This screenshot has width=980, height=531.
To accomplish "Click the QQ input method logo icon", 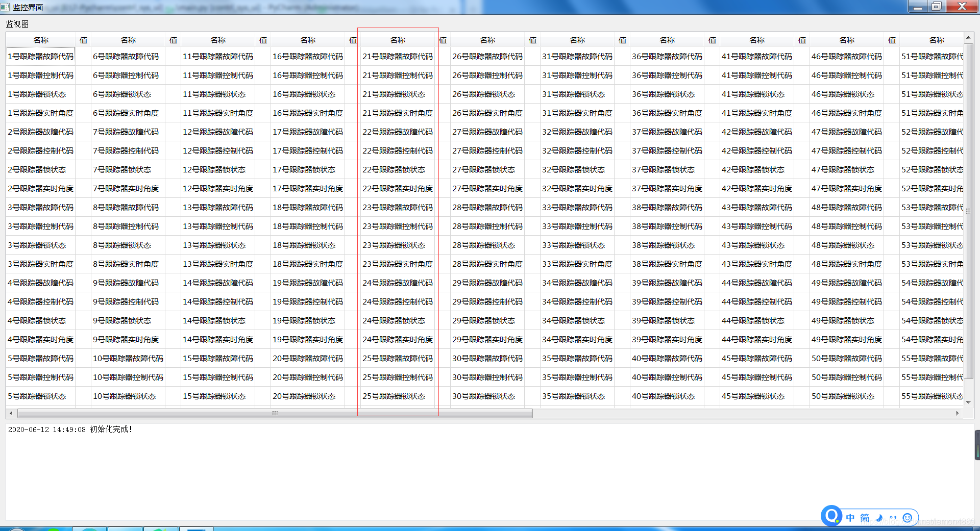I will 832,516.
